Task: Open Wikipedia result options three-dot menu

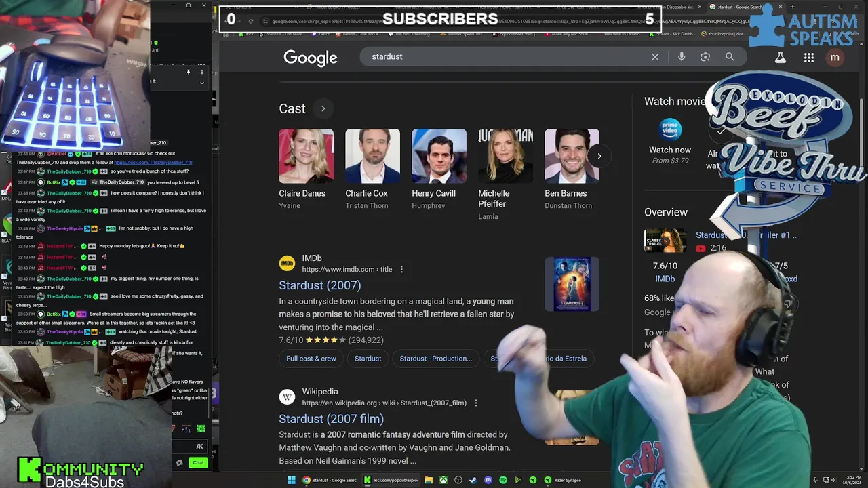Action: click(476, 403)
